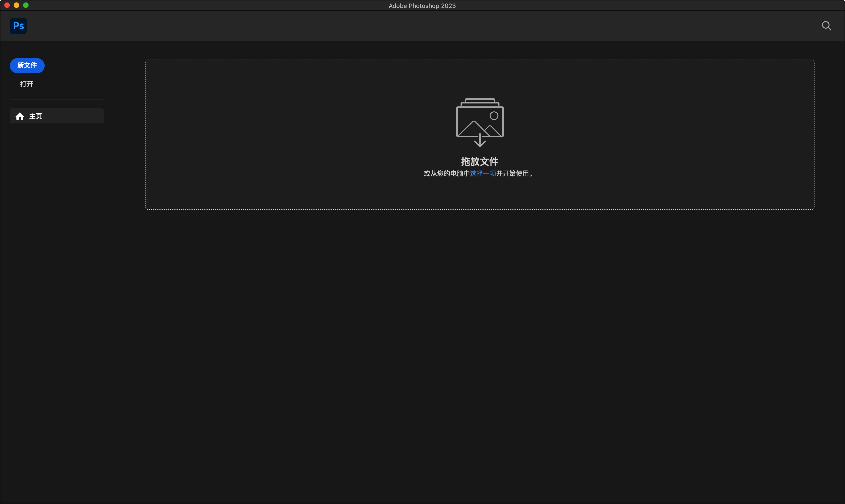The width and height of the screenshot is (845, 504).
Task: Open the search magnifier icon
Action: pos(826,26)
